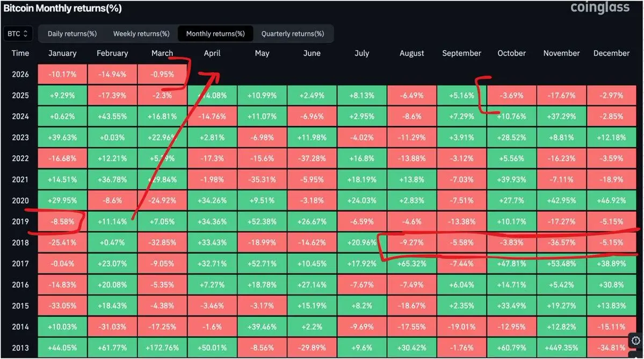Select the 2026 year row label
The height and width of the screenshot is (359, 644).
pos(20,74)
